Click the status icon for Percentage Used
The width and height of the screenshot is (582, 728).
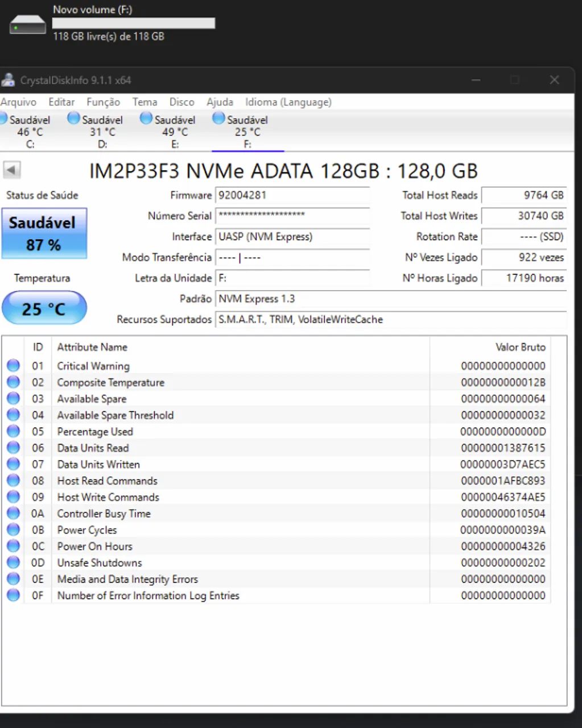13,432
